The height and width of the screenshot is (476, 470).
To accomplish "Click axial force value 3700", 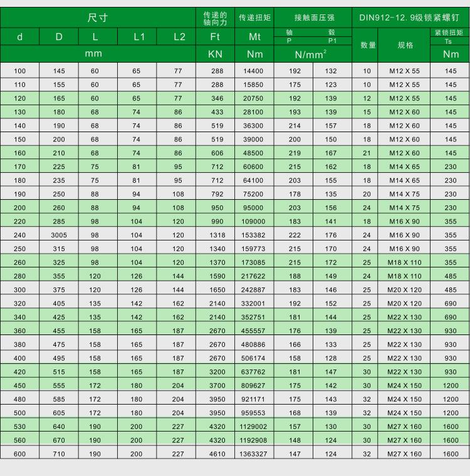I will 217,386.
